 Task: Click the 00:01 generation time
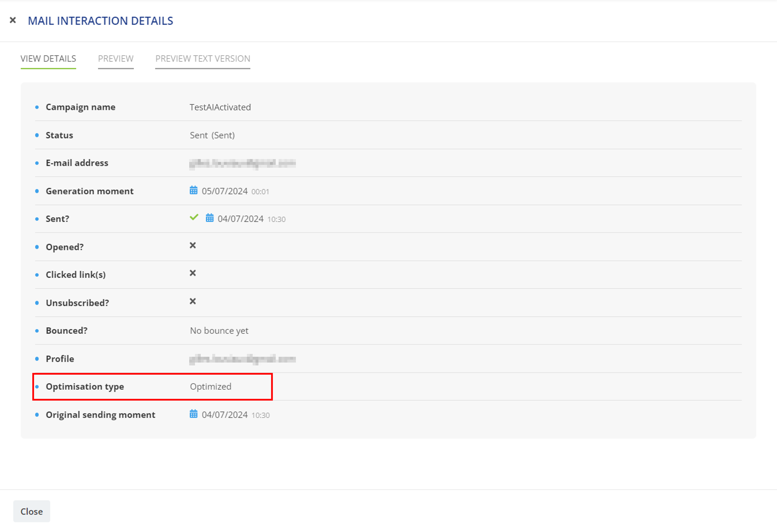pyautogui.click(x=261, y=192)
